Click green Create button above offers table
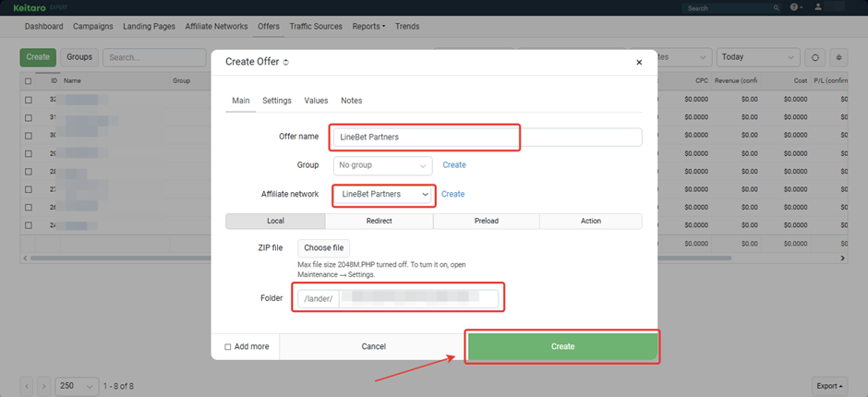The width and height of the screenshot is (868, 397). tap(38, 57)
